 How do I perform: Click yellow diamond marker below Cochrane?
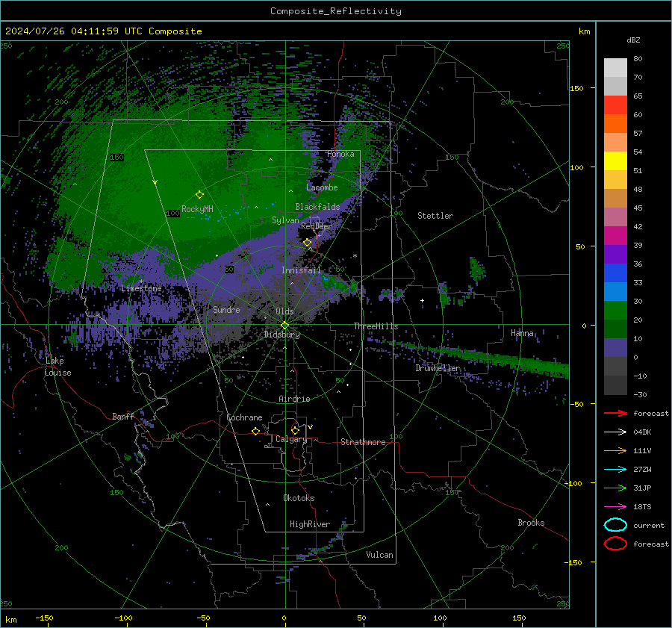click(x=256, y=431)
